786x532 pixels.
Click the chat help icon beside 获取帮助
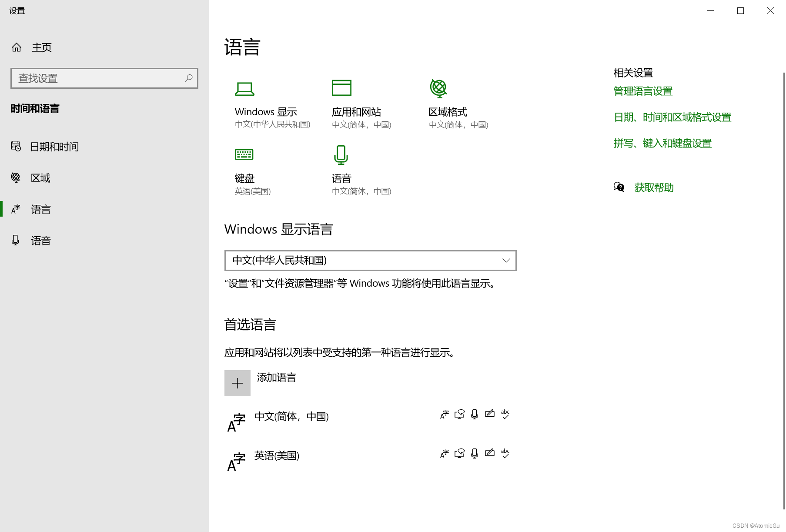point(619,187)
